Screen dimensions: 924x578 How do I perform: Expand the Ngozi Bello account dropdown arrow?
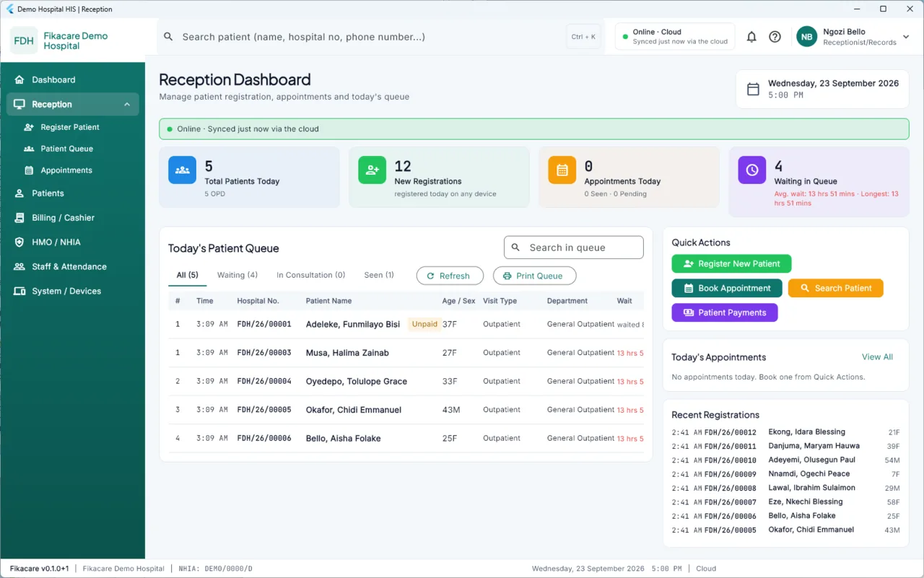[x=906, y=37]
